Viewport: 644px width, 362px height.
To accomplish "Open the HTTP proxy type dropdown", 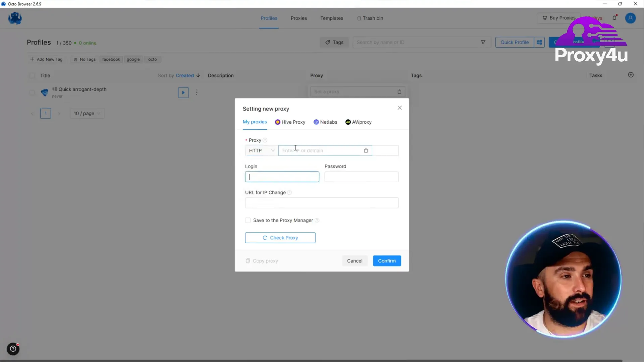I will coord(261,150).
